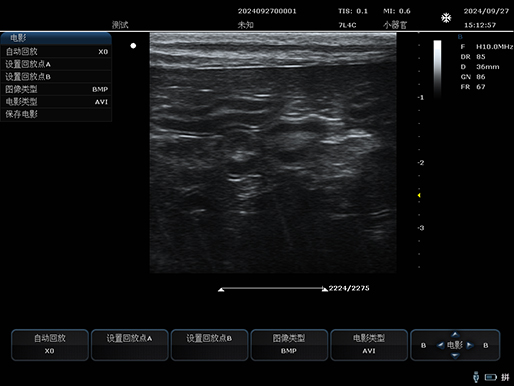Image resolution: width=514 pixels, height=386 pixels.
Task: Click the bottom 设置回放点B button
Action: pyautogui.click(x=209, y=345)
